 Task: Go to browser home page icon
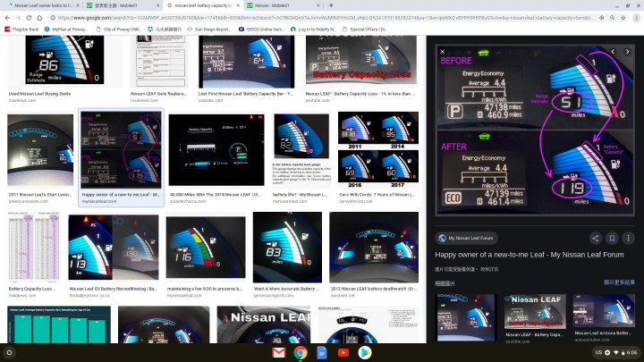[x=39, y=18]
